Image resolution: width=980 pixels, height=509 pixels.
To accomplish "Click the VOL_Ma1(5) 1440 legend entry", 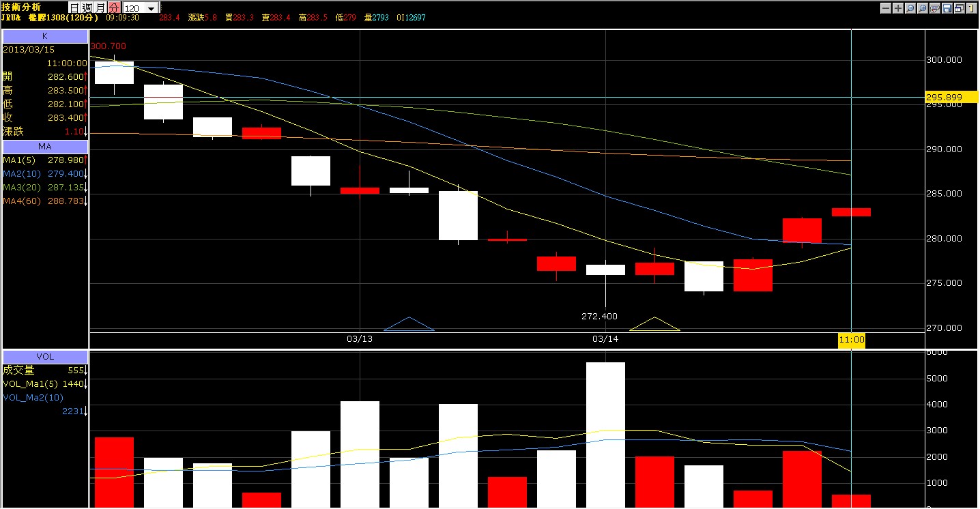I will pos(44,384).
